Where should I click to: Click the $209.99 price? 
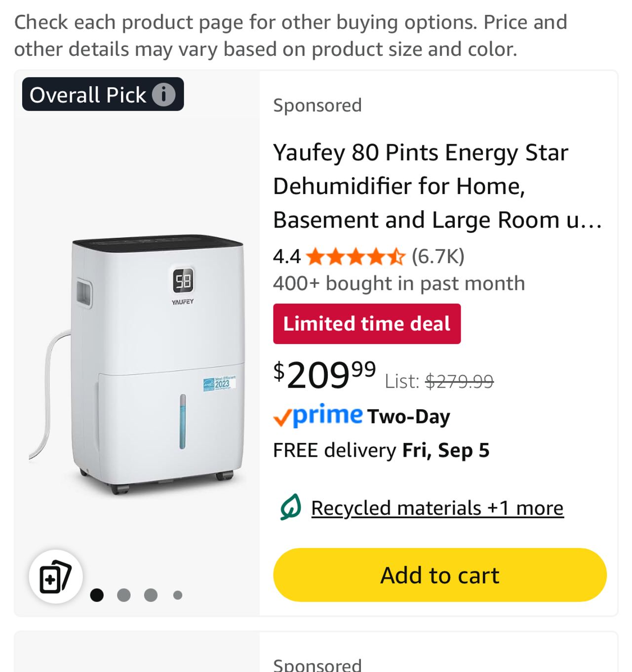pyautogui.click(x=324, y=374)
